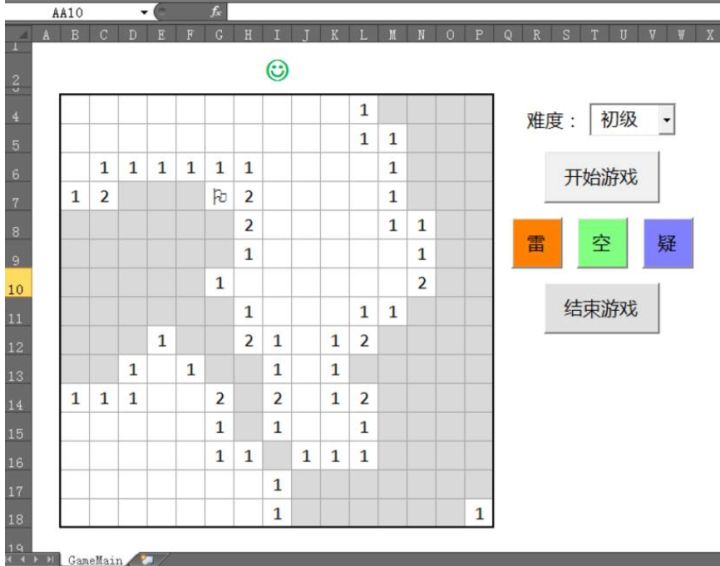Click the green smiley face icon

coord(277,71)
